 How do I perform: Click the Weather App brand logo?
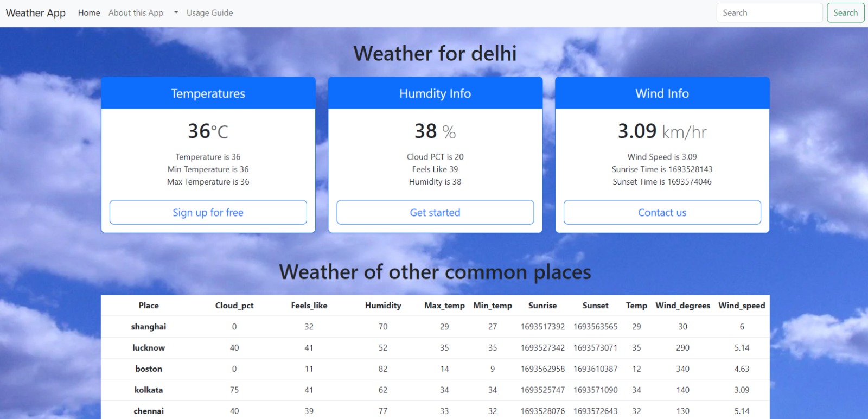(x=36, y=13)
